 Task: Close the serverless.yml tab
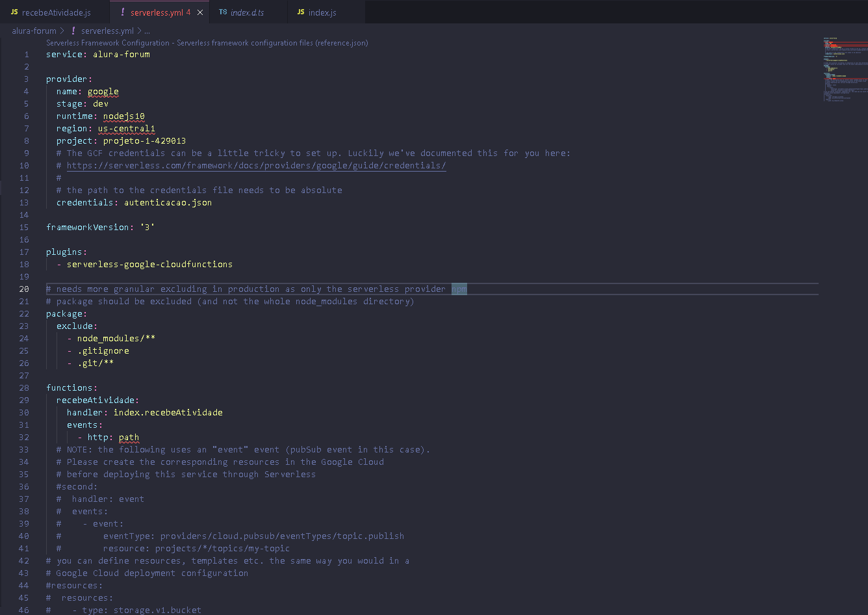200,12
